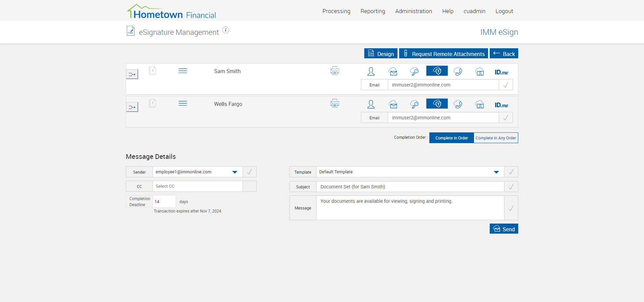
Task: Click the Completion Deadline days field
Action: (x=164, y=201)
